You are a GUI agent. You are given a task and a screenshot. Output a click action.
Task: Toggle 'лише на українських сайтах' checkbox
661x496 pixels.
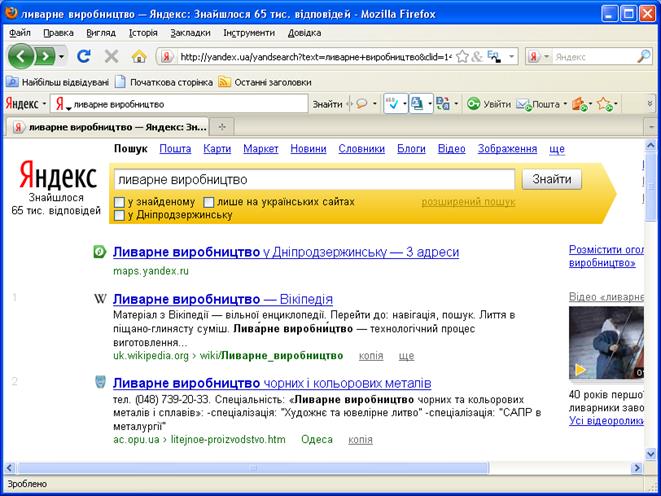pyautogui.click(x=209, y=202)
